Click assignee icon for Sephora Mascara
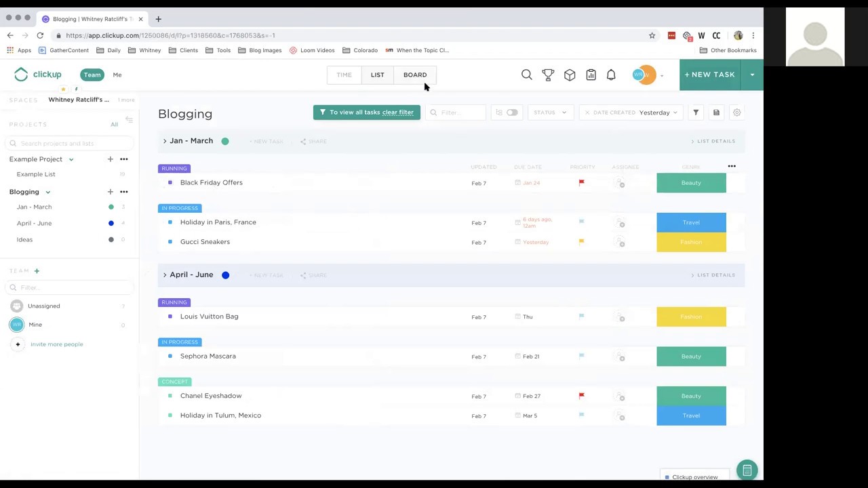 pos(619,357)
